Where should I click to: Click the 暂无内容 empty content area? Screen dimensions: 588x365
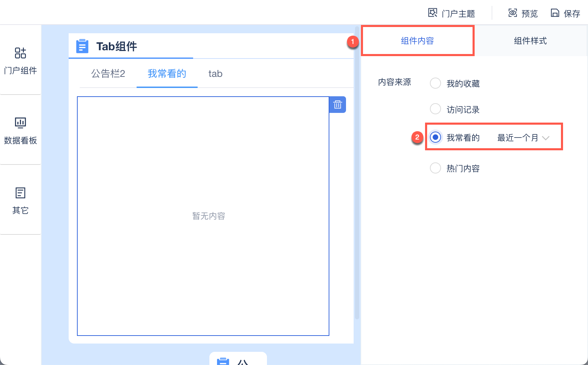click(203, 216)
